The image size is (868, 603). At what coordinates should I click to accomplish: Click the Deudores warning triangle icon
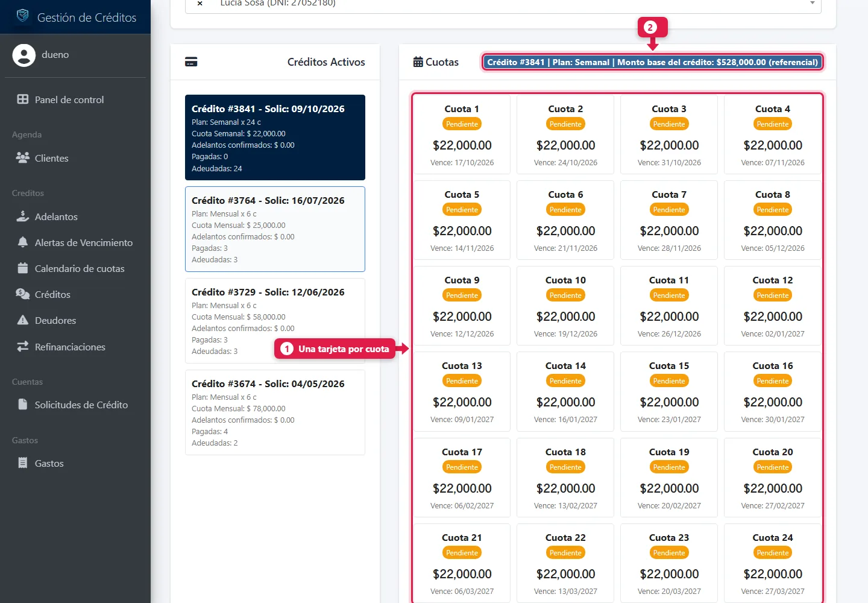(x=23, y=320)
